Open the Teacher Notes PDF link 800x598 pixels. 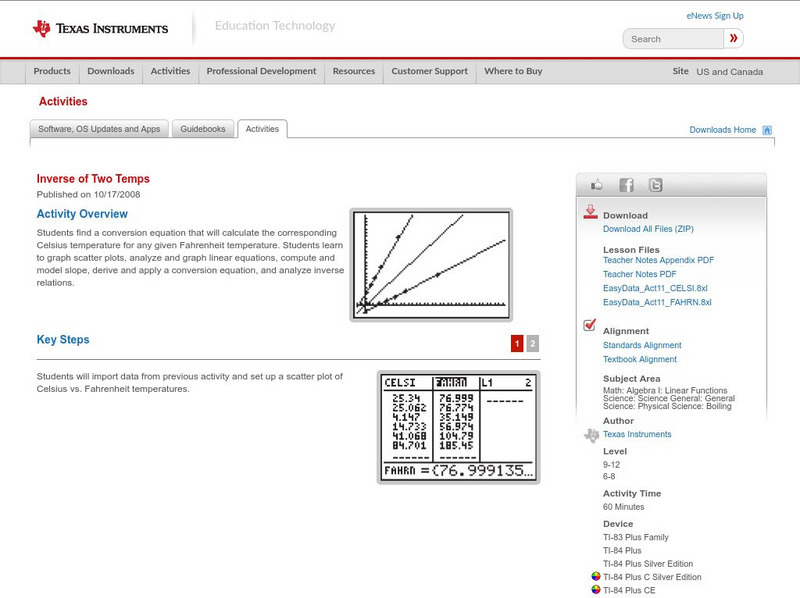pos(639,274)
